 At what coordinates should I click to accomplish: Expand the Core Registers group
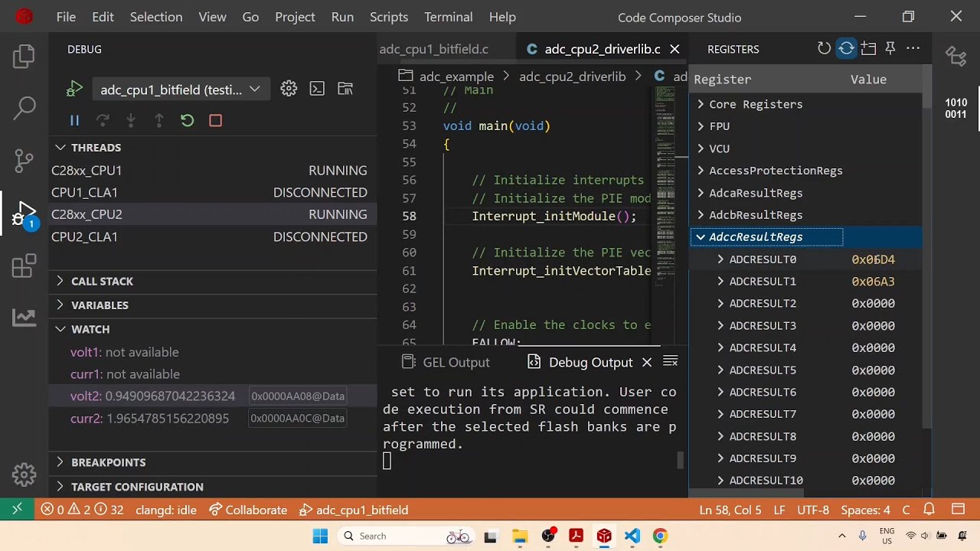[701, 104]
